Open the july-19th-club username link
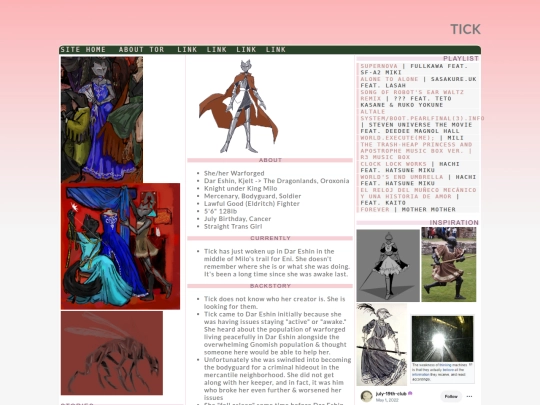This screenshot has width=540, height=405. point(391,394)
